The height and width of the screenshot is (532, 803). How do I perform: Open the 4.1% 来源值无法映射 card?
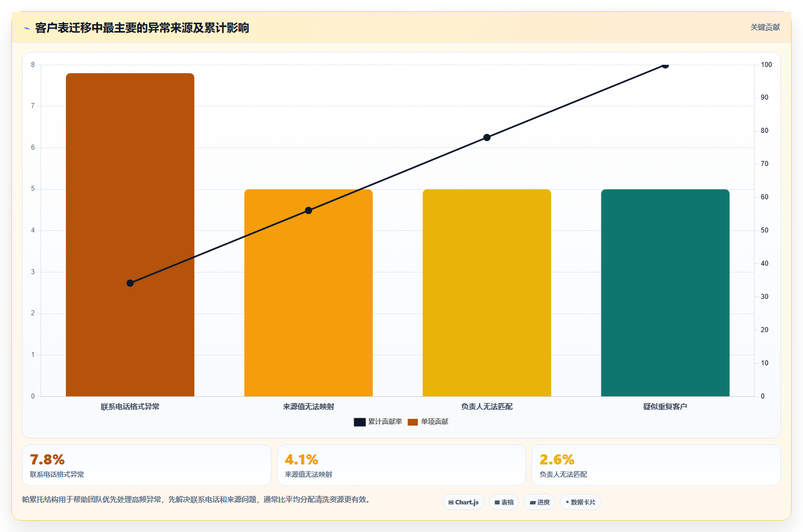pos(401,465)
